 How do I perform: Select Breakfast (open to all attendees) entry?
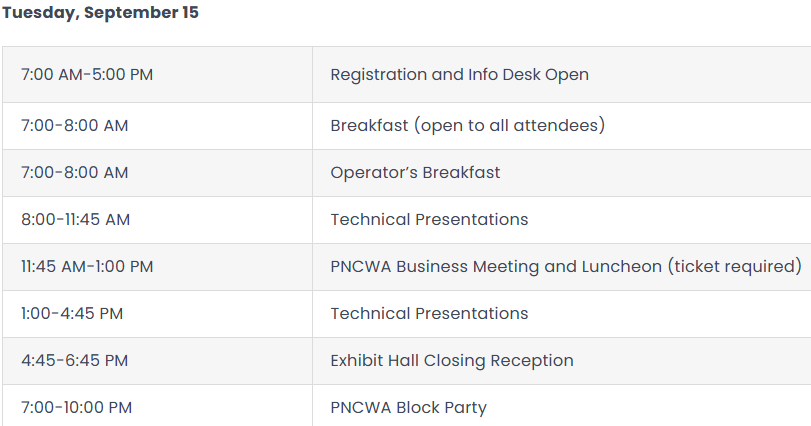(468, 126)
